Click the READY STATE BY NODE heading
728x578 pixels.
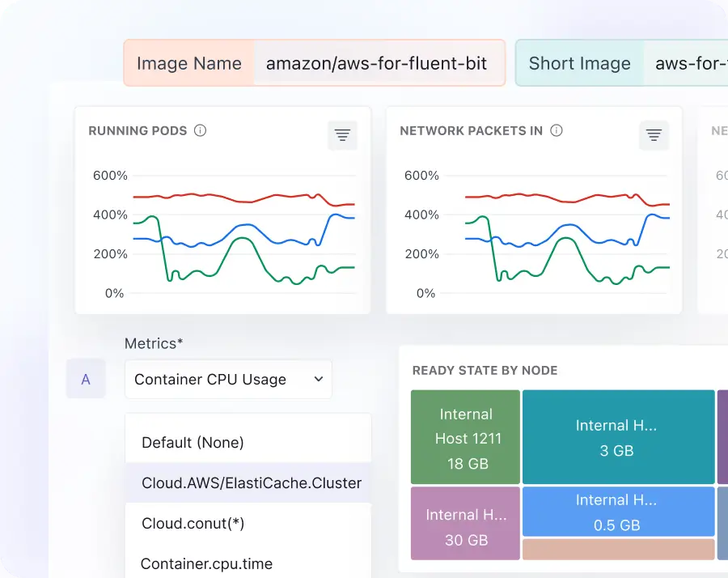(x=485, y=370)
